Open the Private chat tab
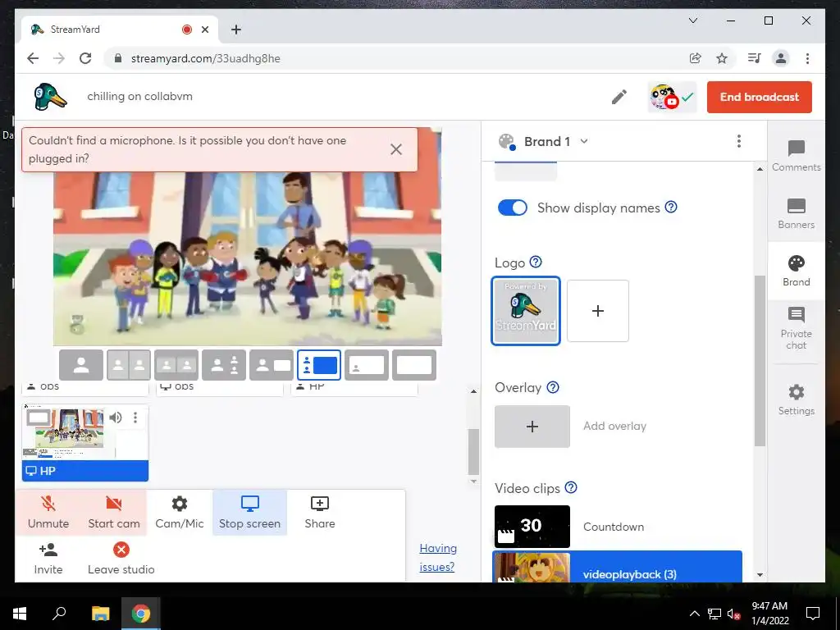 (796, 328)
